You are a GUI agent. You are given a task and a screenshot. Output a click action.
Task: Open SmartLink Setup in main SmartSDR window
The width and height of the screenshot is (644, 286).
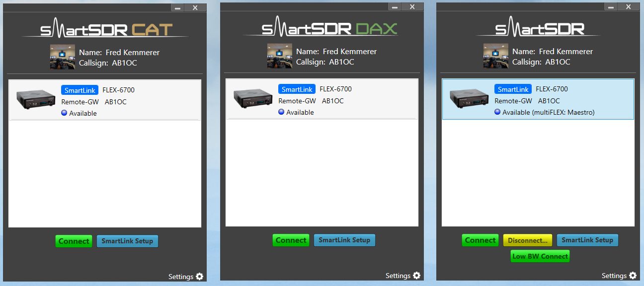coord(587,240)
